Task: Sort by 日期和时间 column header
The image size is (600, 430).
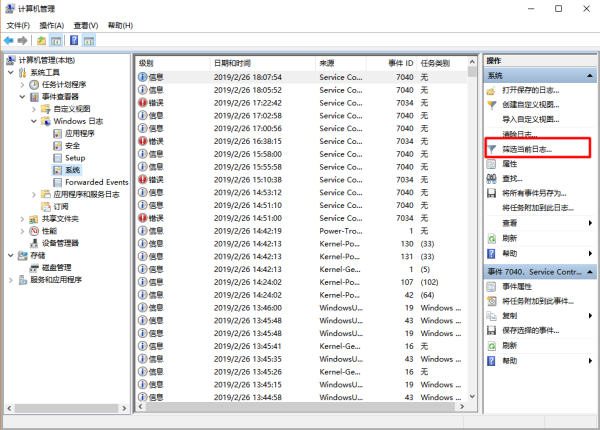Action: 263,63
